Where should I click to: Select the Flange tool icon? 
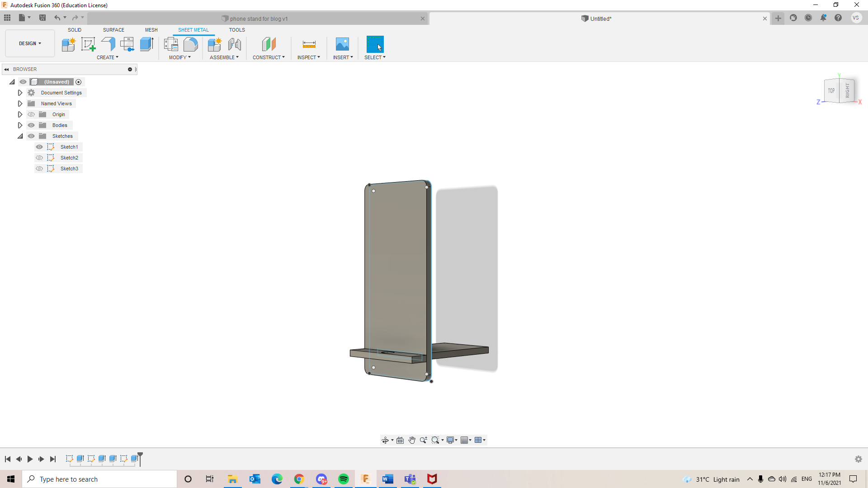click(x=108, y=44)
